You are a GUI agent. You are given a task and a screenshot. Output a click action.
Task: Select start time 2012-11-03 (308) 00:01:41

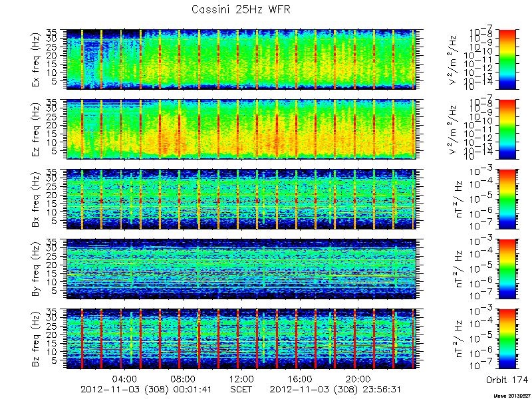click(146, 389)
